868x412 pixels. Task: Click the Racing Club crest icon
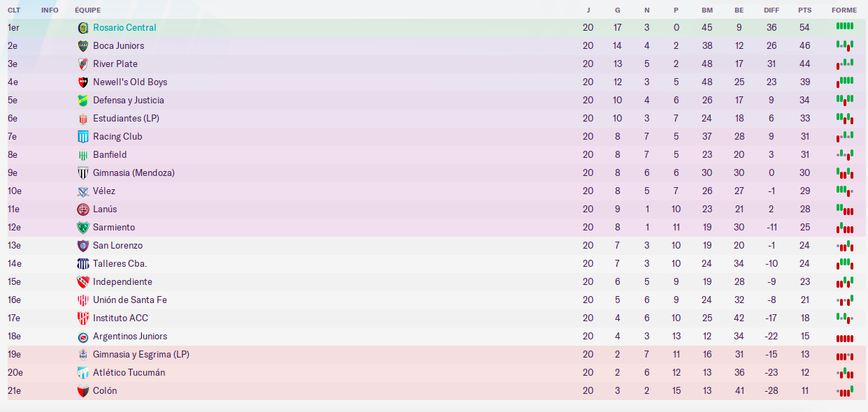click(x=83, y=137)
